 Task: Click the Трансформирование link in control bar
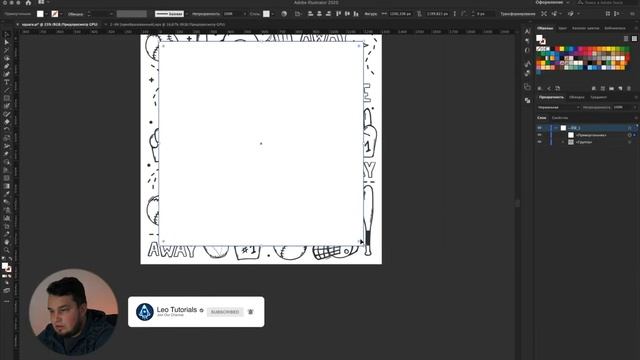(518, 14)
